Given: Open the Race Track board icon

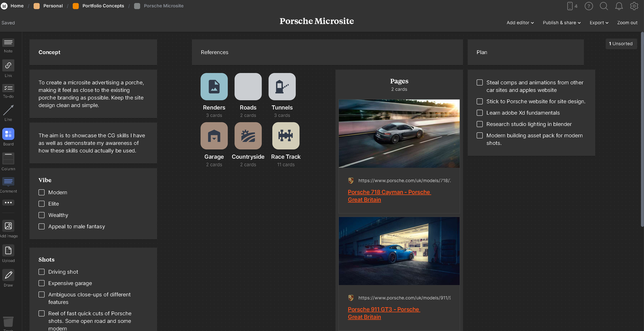Looking at the screenshot, I should point(286,136).
